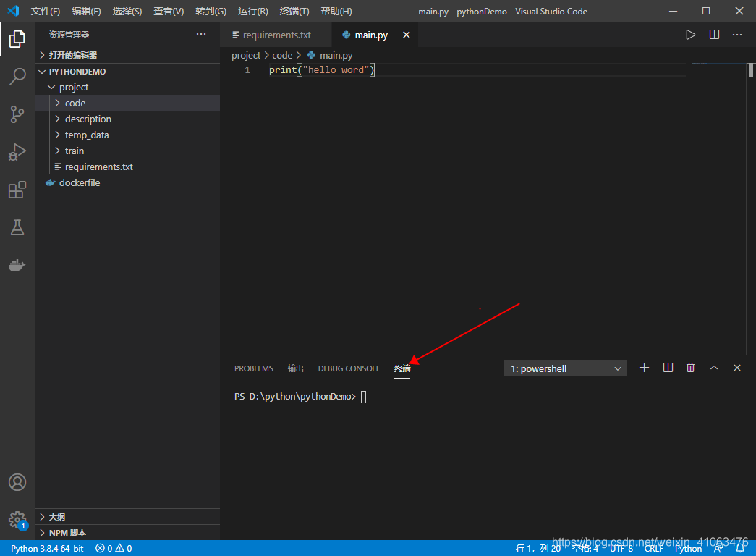Open Run and Debug view
This screenshot has width=756, height=556.
pos(17,152)
